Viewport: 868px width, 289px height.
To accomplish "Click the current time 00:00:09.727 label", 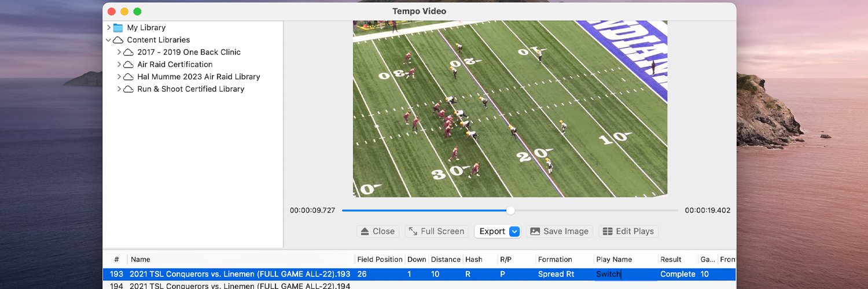I will (312, 210).
